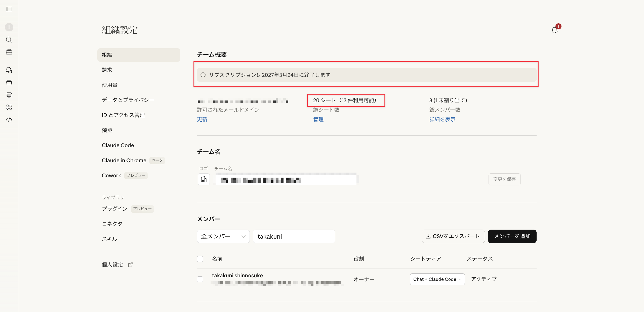Click the team logo building icon
This screenshot has height=312, width=644.
point(204,179)
